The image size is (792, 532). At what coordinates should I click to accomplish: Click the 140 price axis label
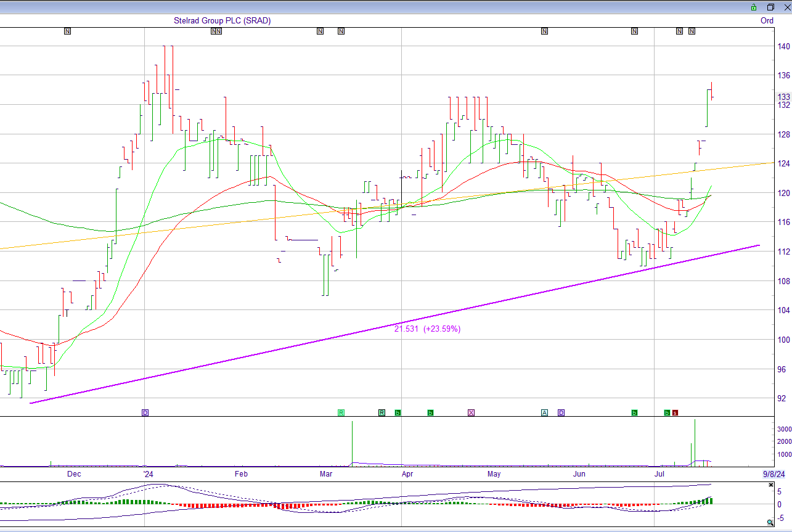click(784, 46)
